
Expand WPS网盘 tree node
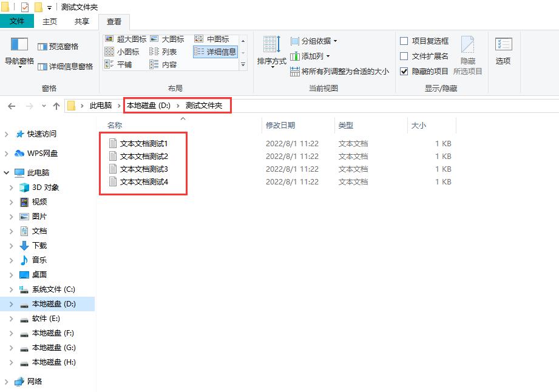point(7,154)
